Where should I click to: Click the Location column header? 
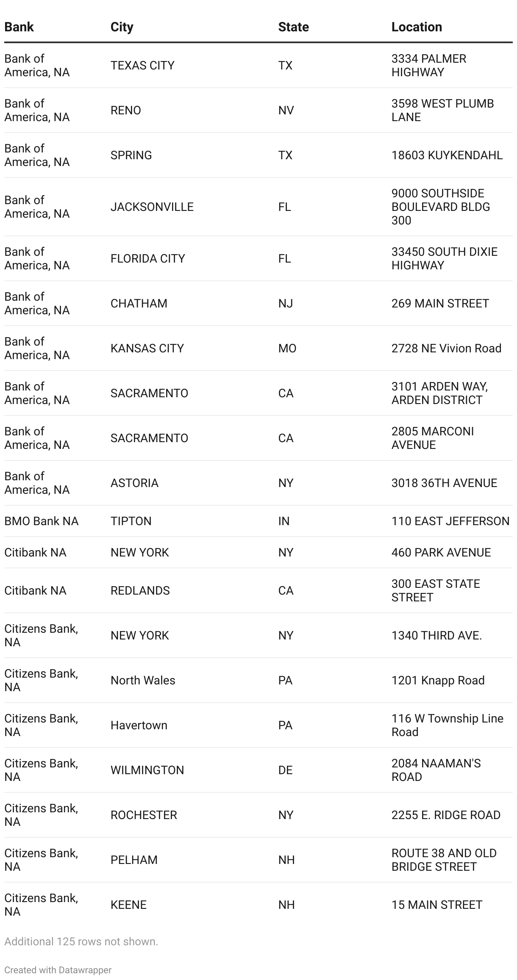point(417,27)
